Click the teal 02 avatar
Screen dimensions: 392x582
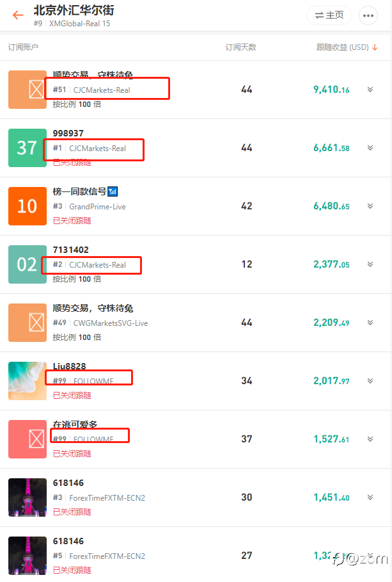(x=27, y=264)
